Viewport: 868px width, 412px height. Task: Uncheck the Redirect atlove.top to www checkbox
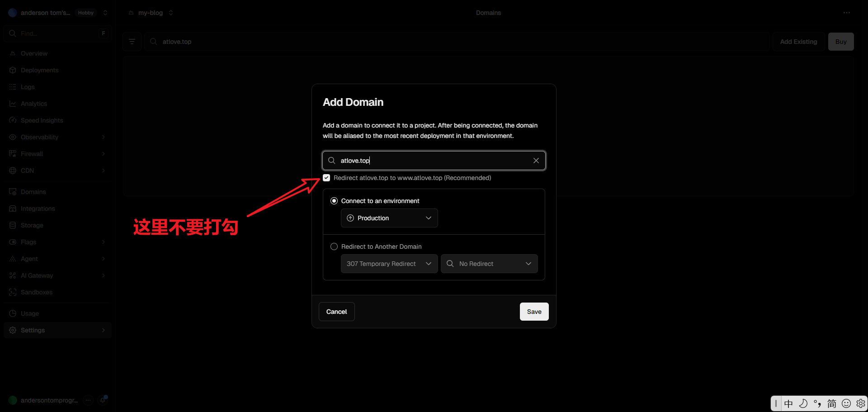pyautogui.click(x=326, y=178)
